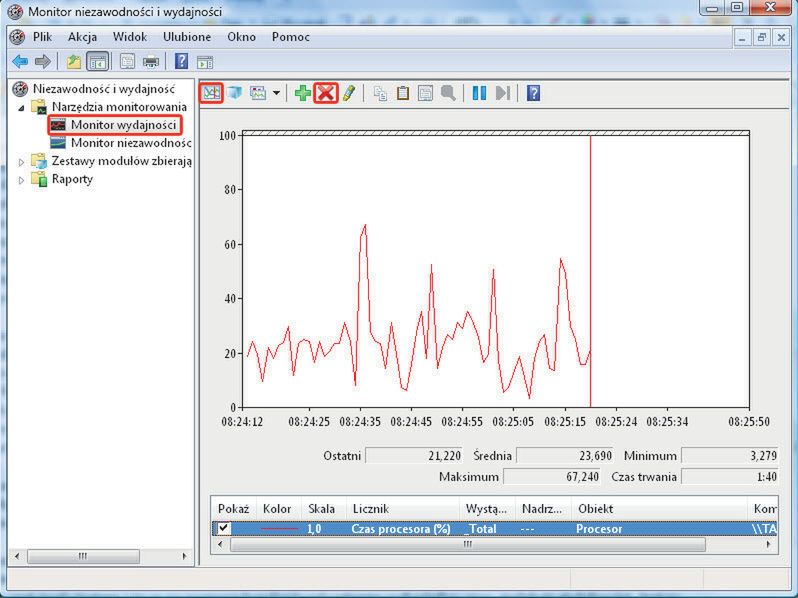This screenshot has height=598, width=798.
Task: Click the counter list horizontal scrollbar
Action: coord(465,545)
